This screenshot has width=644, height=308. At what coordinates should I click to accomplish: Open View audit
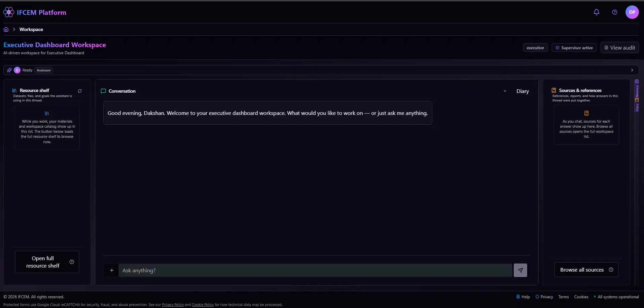point(619,48)
